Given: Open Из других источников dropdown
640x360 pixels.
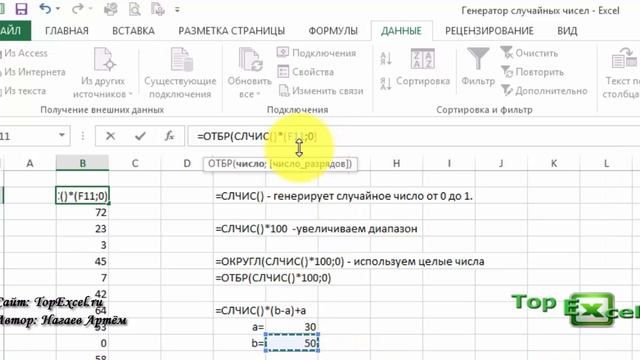Looking at the screenshot, I should pyautogui.click(x=103, y=73).
